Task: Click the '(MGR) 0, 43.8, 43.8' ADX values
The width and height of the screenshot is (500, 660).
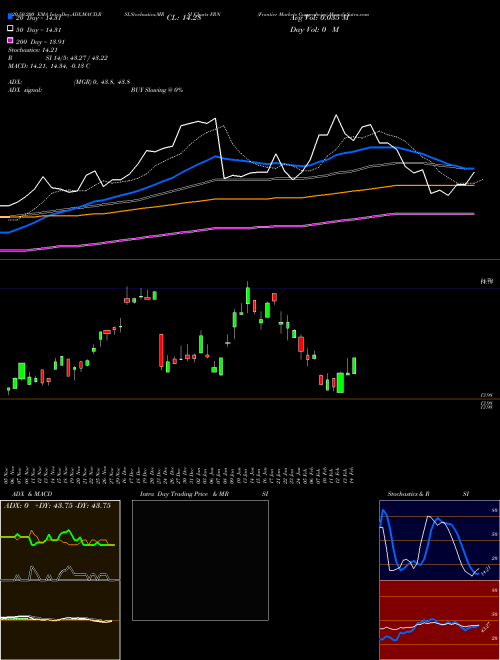Action: click(102, 82)
